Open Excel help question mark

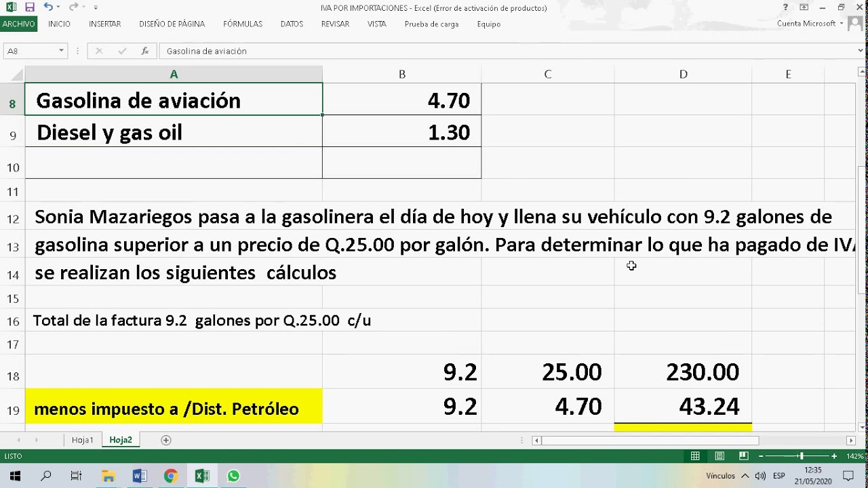785,7
